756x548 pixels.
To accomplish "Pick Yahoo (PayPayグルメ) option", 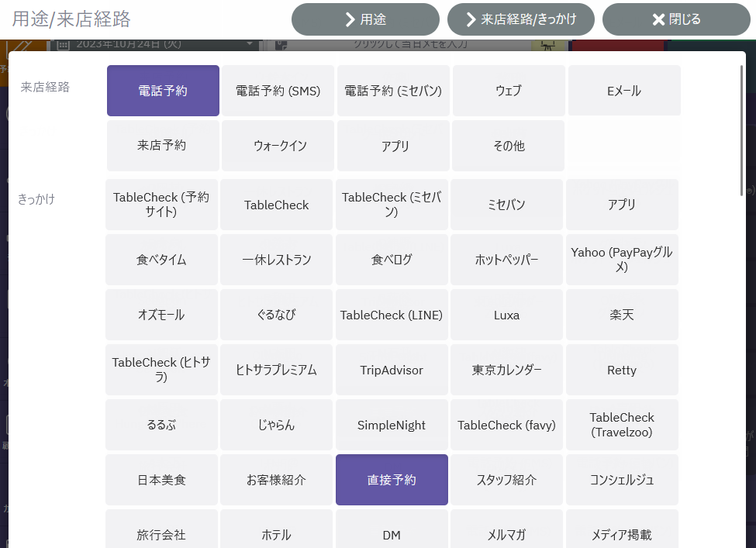I will click(x=622, y=260).
